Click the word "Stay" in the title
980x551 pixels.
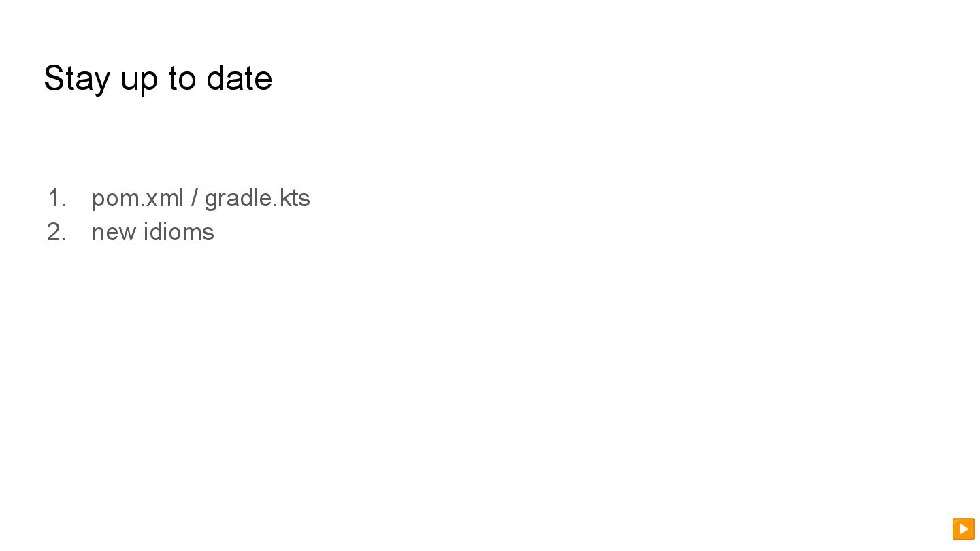76,78
